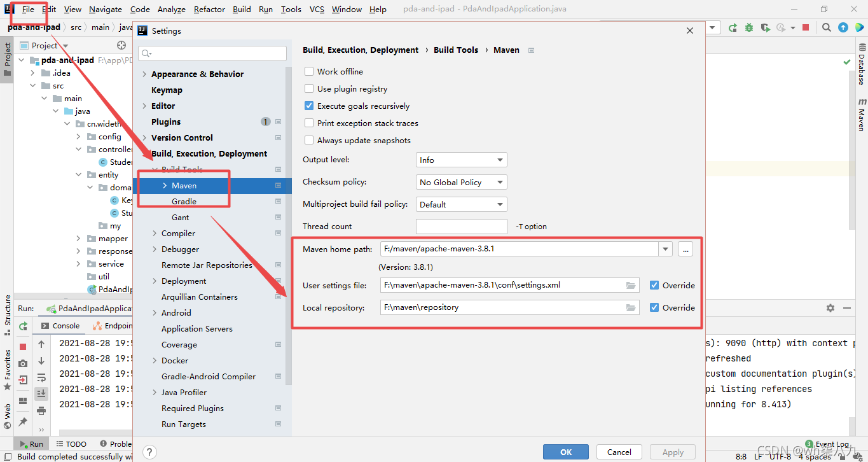
Task: Click the Rerun application toolbar icon
Action: click(733, 27)
